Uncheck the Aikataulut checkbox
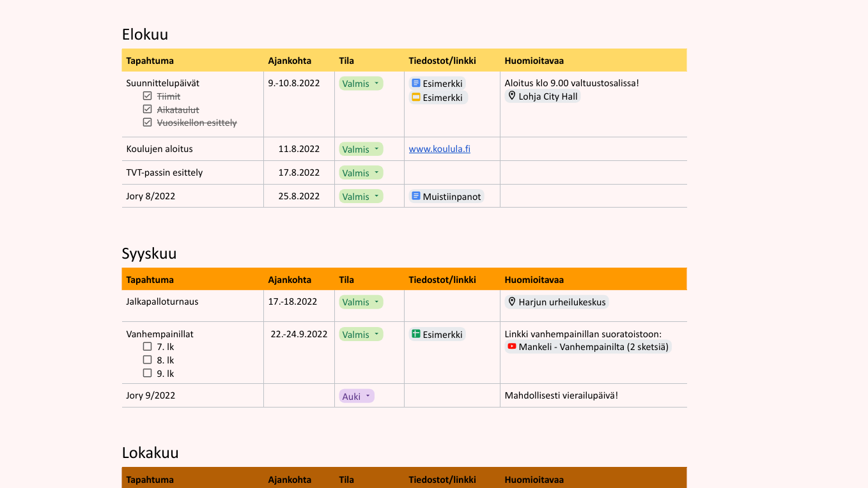The image size is (868, 488). point(148,109)
